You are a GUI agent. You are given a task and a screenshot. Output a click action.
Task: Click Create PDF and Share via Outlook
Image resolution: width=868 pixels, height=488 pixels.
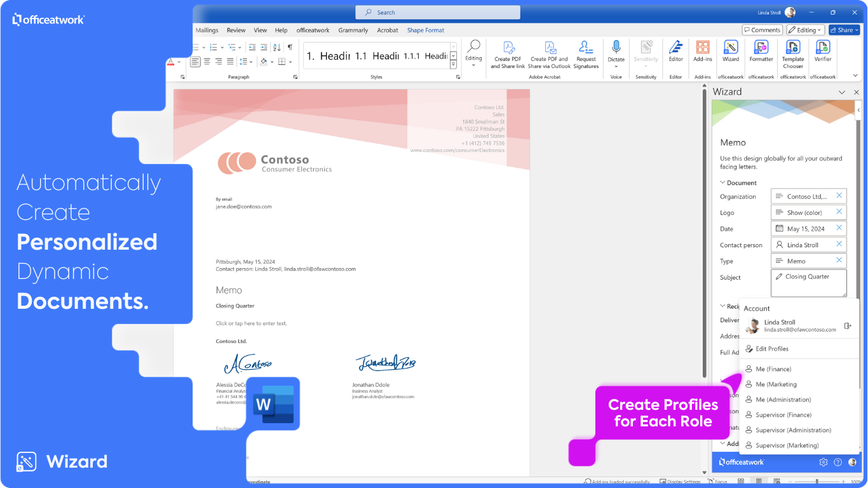pyautogui.click(x=549, y=54)
